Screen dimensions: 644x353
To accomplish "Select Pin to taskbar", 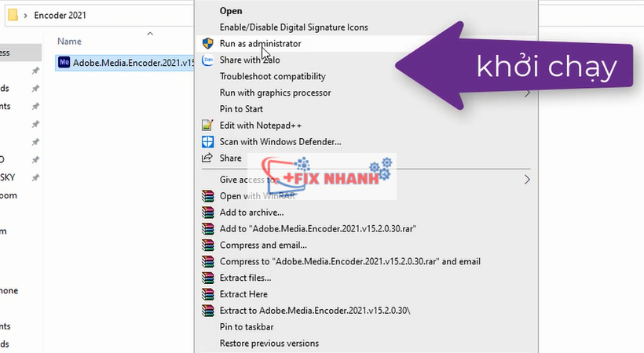I will click(x=247, y=327).
